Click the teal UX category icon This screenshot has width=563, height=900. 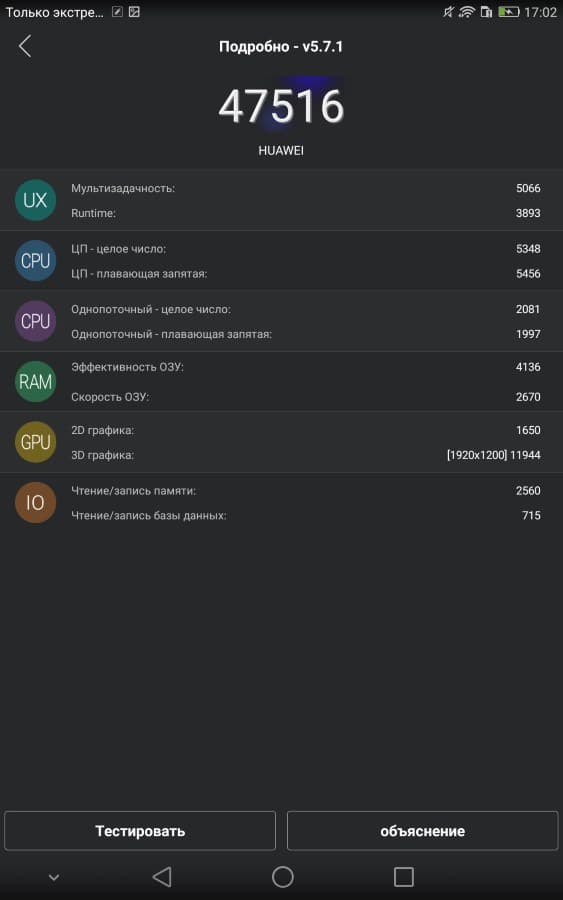tap(35, 200)
